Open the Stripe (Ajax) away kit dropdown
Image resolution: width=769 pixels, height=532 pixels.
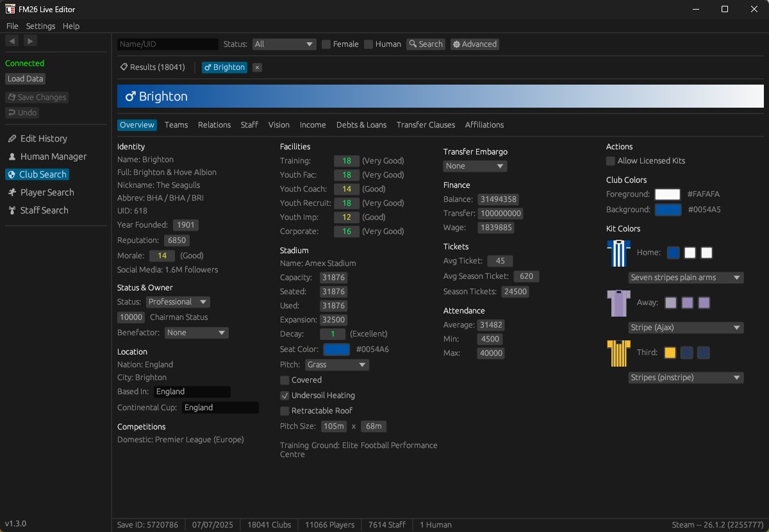686,328
